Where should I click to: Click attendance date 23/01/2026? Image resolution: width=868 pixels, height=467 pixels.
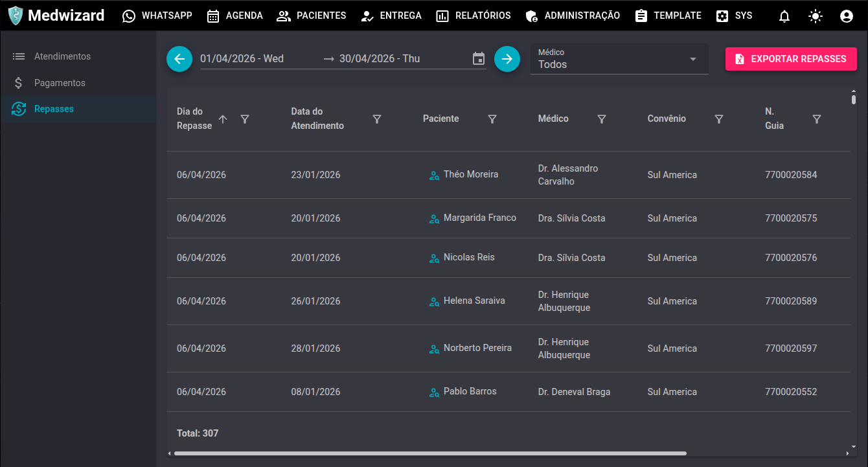pos(315,175)
